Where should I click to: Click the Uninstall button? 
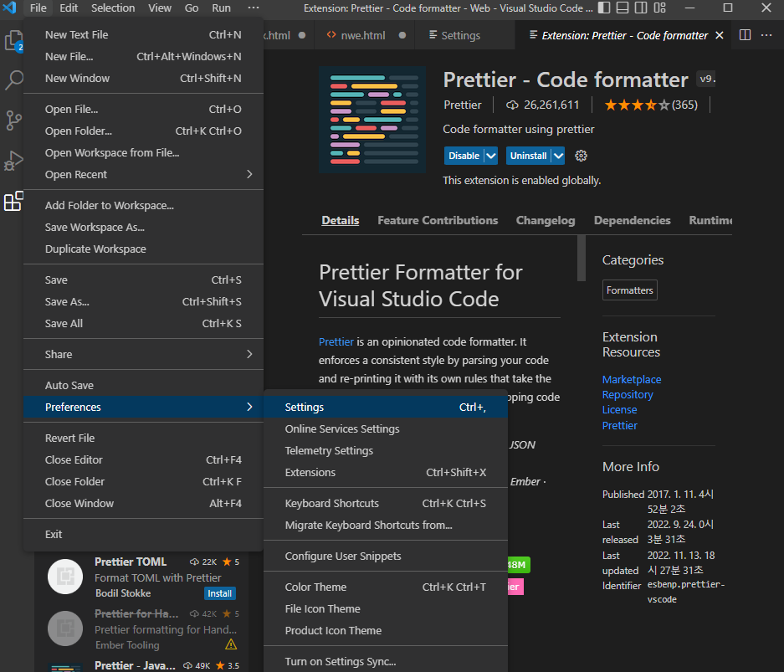(529, 156)
